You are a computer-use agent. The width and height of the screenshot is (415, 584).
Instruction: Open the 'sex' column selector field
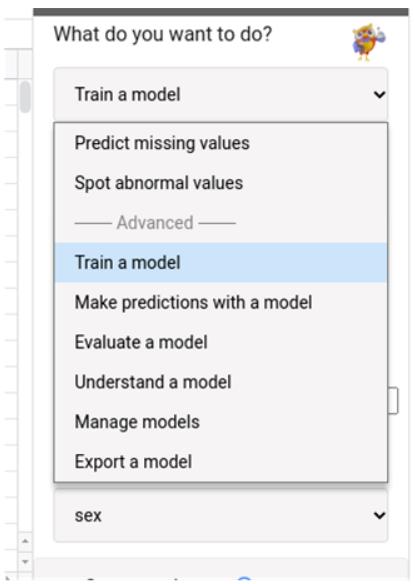tap(221, 515)
